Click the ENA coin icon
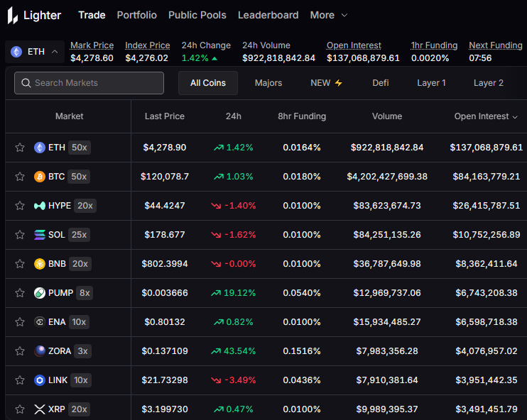This screenshot has height=420, width=527. pos(40,322)
